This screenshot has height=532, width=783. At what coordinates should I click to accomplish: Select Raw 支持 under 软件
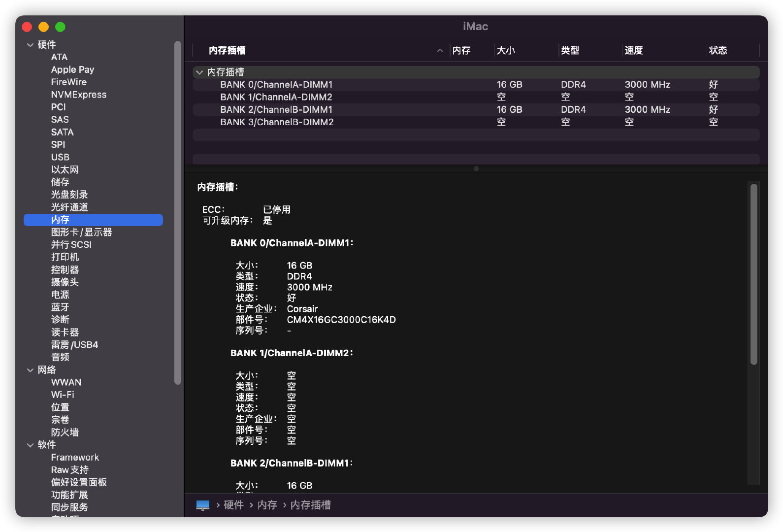tap(69, 470)
